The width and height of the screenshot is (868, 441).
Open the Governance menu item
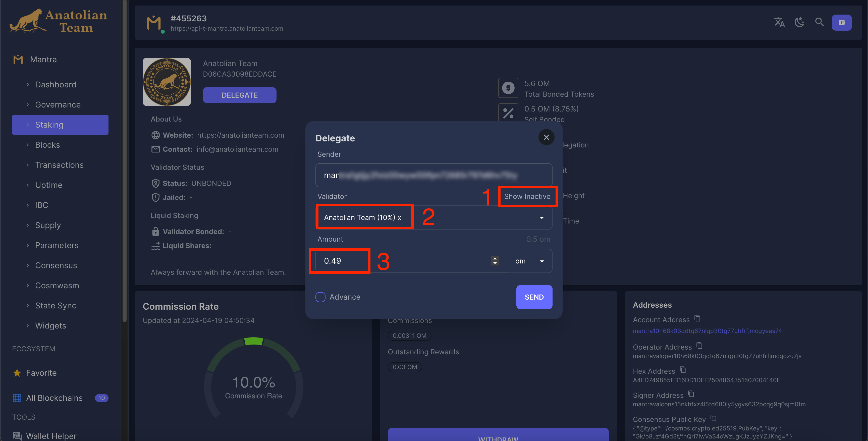click(60, 105)
